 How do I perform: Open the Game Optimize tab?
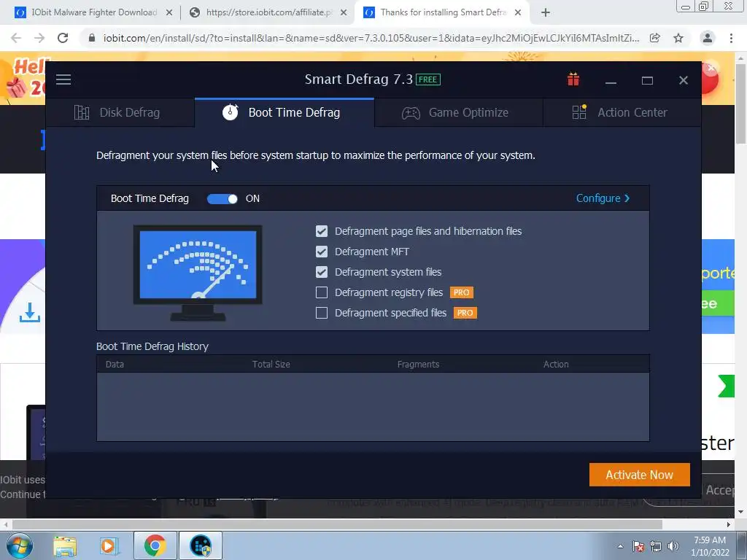click(x=458, y=112)
